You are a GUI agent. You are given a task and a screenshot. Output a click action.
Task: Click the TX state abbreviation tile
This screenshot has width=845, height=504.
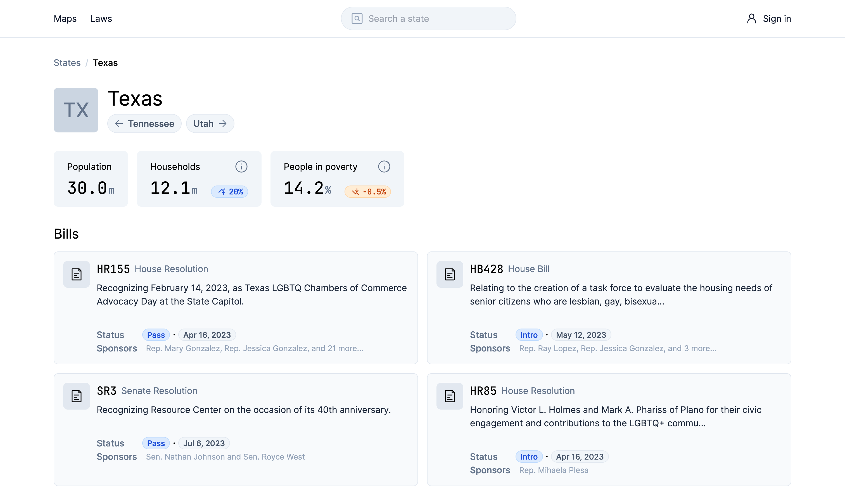point(76,110)
